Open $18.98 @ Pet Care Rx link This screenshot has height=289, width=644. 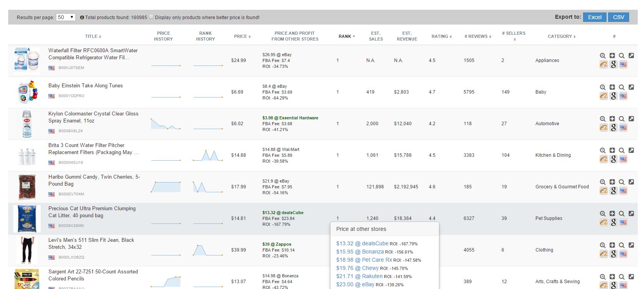click(364, 260)
